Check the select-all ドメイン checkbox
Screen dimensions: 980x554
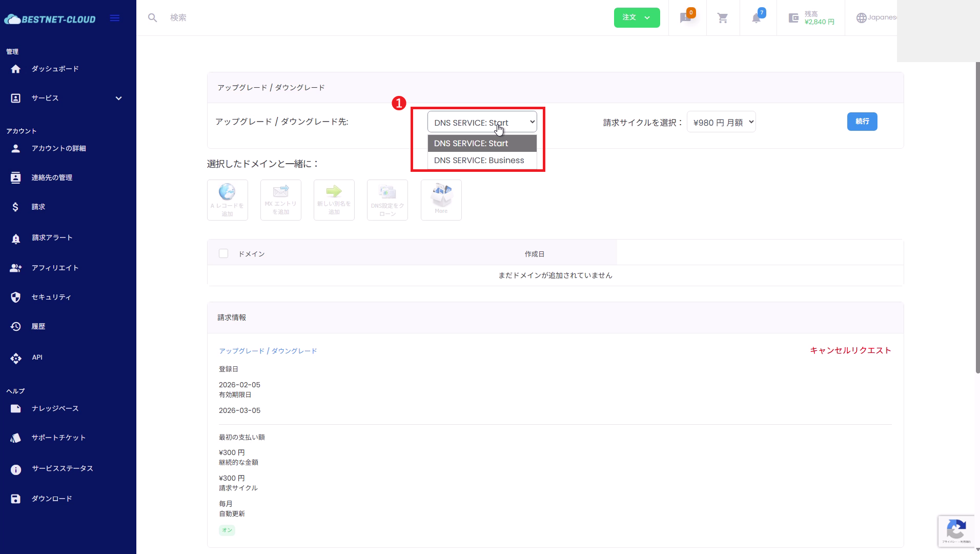223,254
